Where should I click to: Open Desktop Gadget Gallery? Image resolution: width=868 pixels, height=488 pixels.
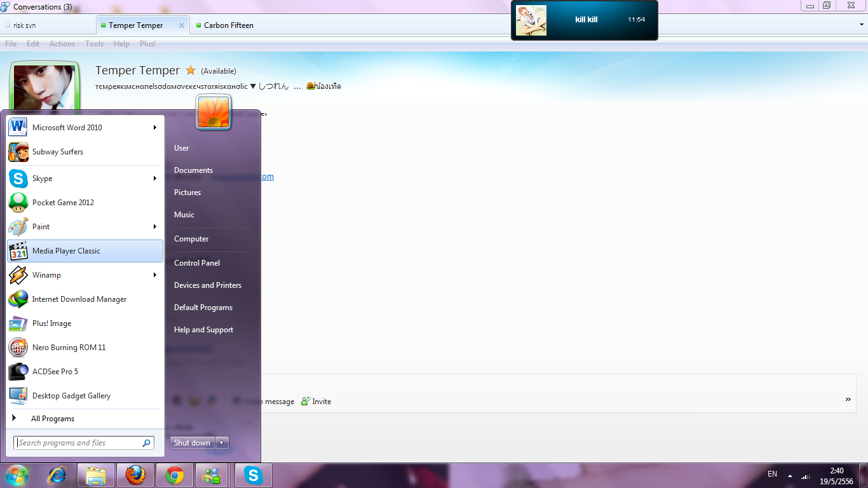(x=85, y=396)
